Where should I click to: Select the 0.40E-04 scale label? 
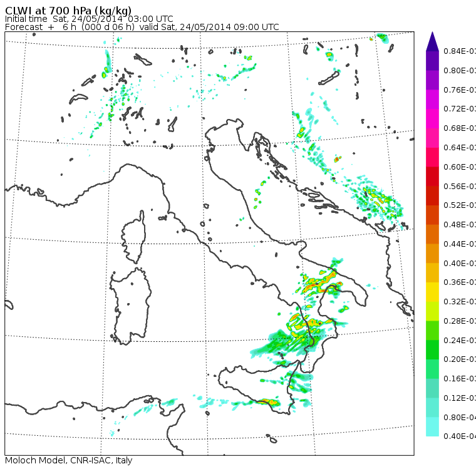460,436
